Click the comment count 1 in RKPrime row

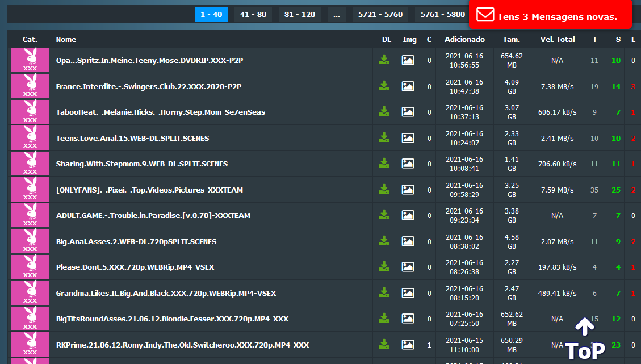pos(429,345)
